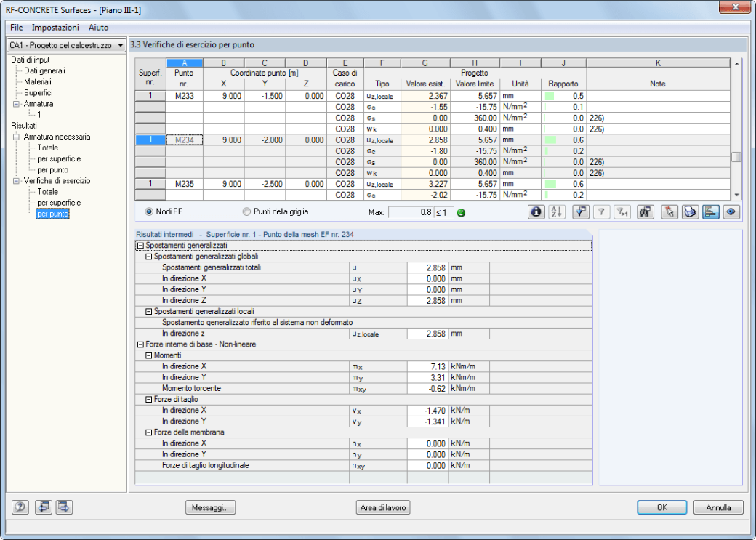Image resolution: width=756 pixels, height=540 pixels.
Task: Click the Max value field showing 0.8
Action: pos(411,212)
